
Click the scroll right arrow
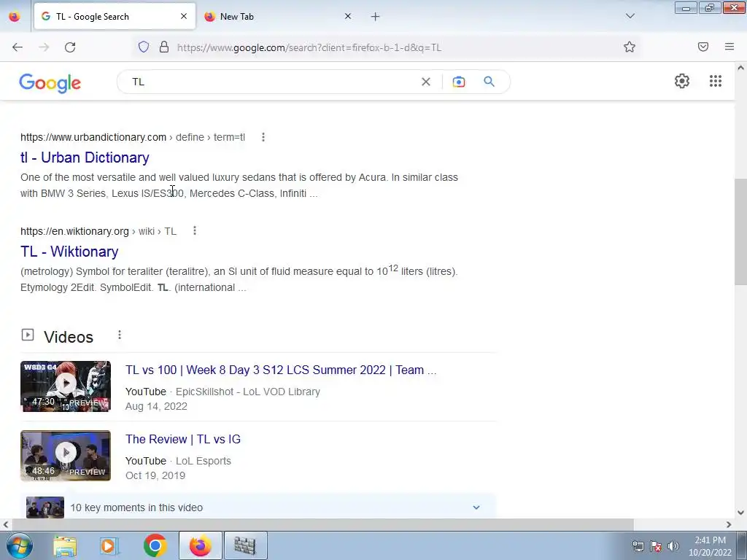point(729,524)
